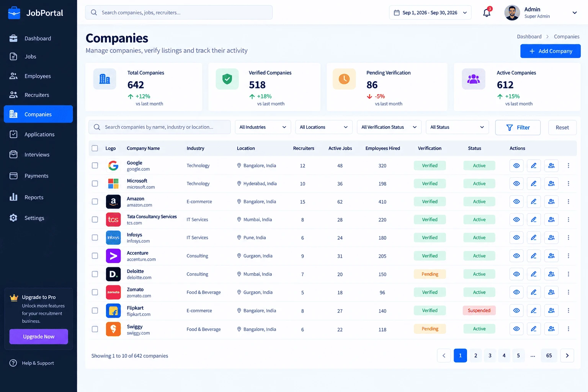View Google company details eye icon
Screen dimensions: 588x392
point(516,166)
